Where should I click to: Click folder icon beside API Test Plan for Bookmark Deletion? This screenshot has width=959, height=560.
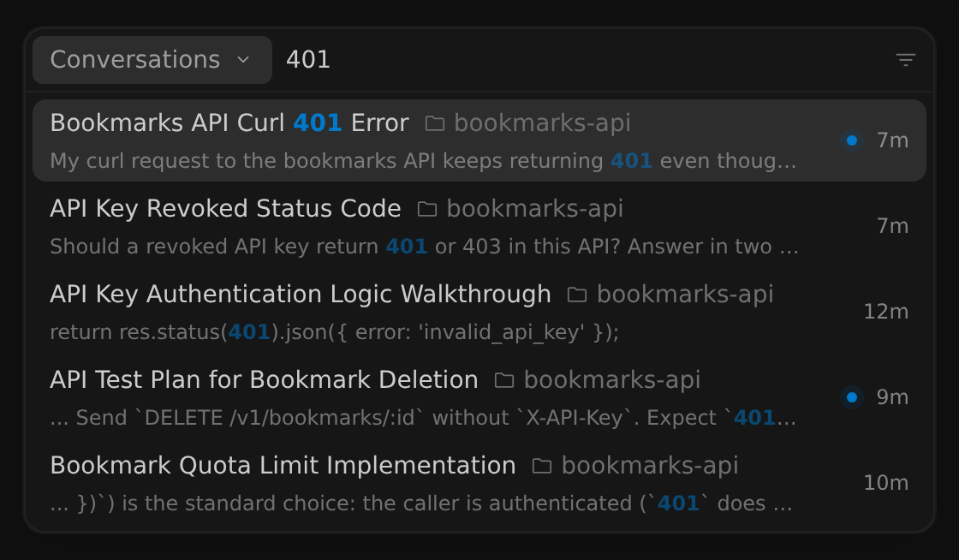504,380
